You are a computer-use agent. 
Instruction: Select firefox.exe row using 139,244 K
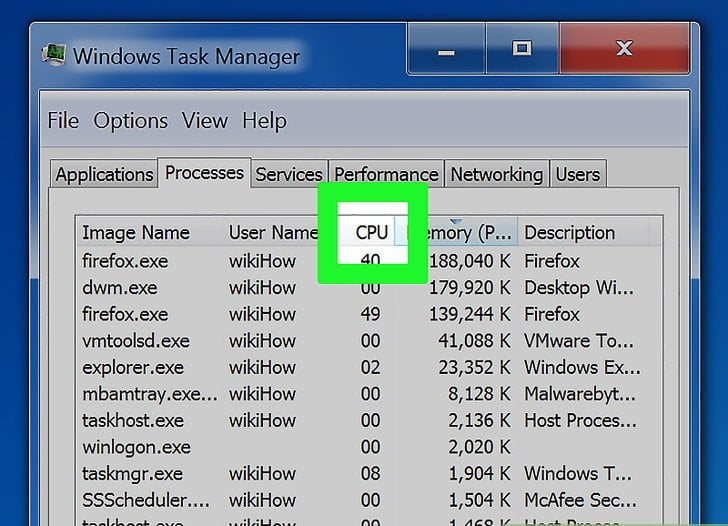369,314
